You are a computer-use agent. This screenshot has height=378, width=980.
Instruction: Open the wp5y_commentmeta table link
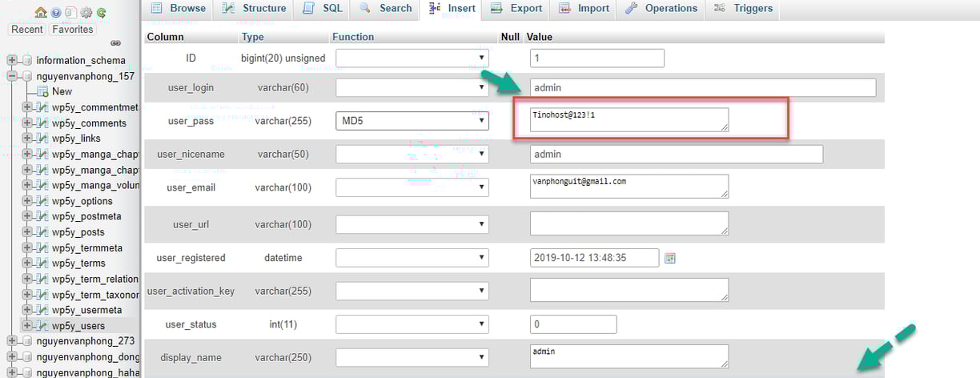click(95, 107)
